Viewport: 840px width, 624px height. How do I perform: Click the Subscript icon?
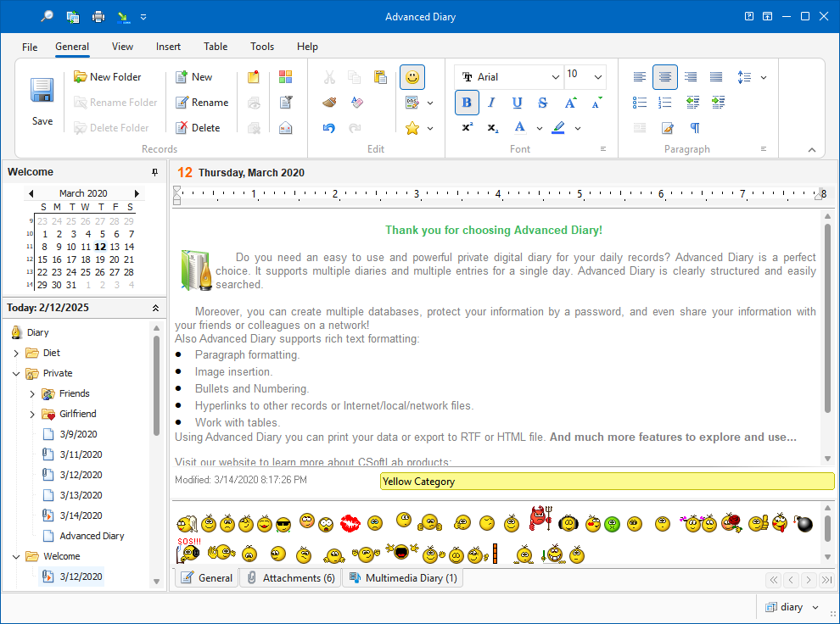(493, 128)
